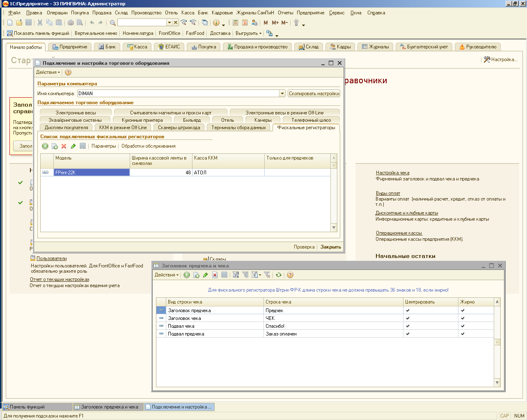The image size is (527, 420).
Task: Click Скопировать настройки button
Action: click(314, 94)
